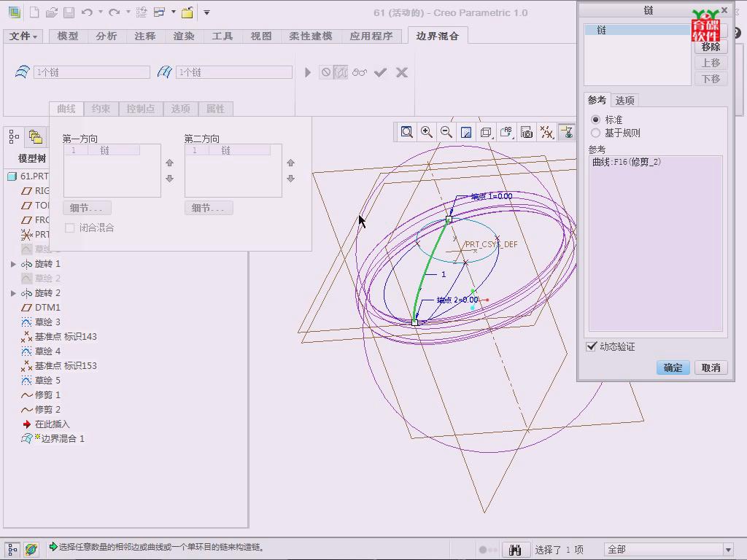Click the 确定 button
Screen dimensions: 747x560
pyautogui.click(x=673, y=367)
